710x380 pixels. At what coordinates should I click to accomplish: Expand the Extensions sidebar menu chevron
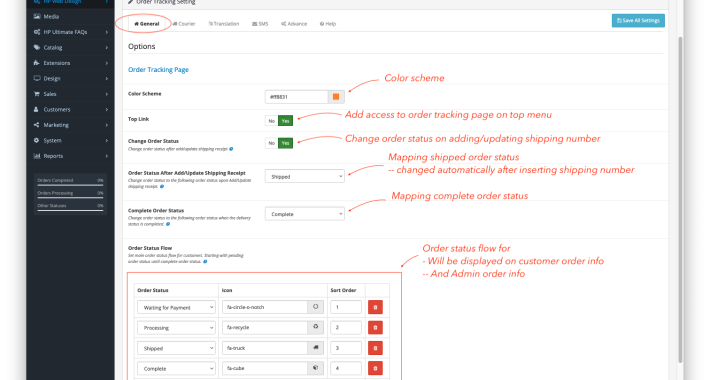[x=107, y=63]
